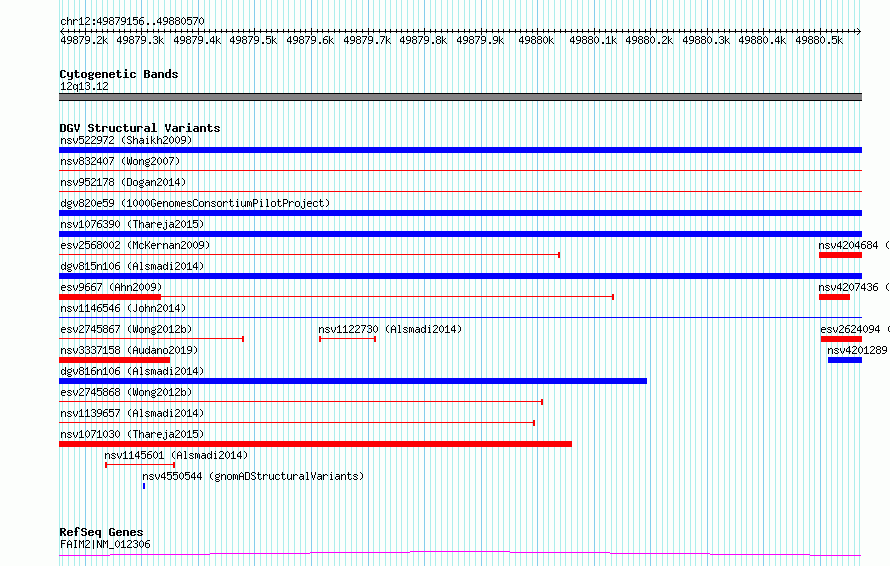This screenshot has height=566, width=890.
Task: Select esv2568002 (McKernan2009) label
Action: [x=135, y=245]
